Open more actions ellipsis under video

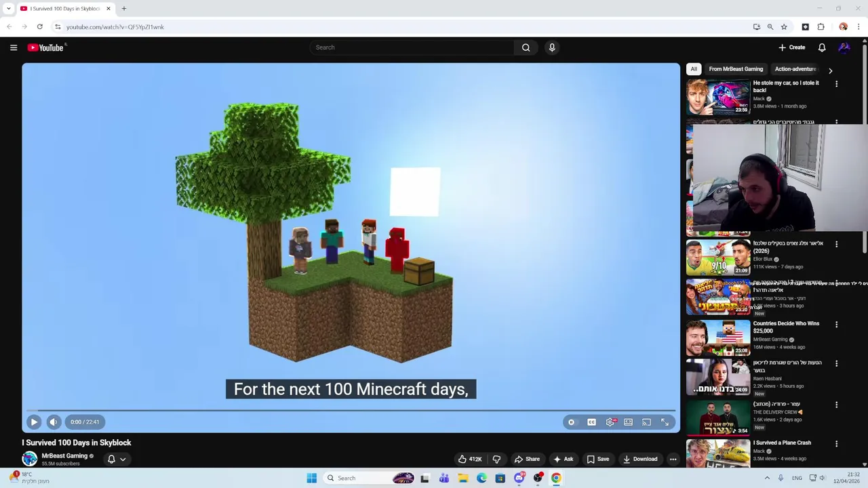(x=673, y=459)
